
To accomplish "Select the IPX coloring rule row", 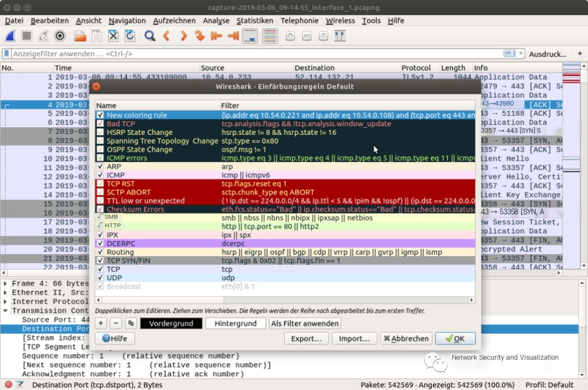I will point(285,235).
